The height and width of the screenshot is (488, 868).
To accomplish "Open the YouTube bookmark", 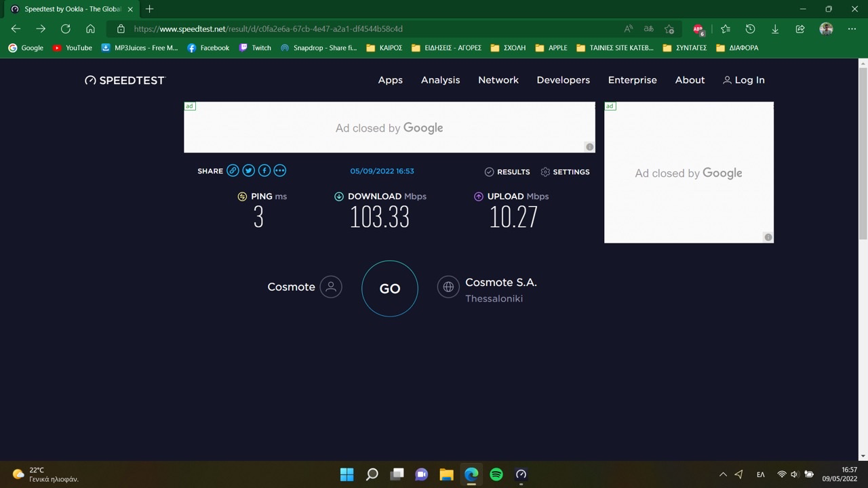I will 73,48.
